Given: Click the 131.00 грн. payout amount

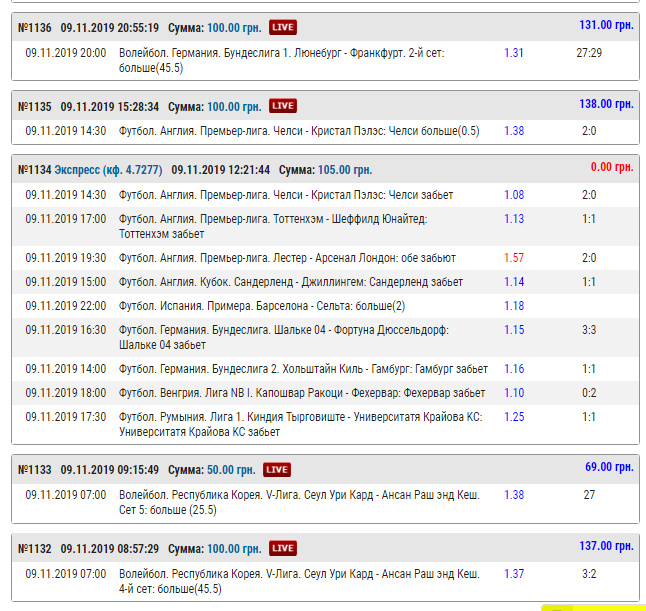Looking at the screenshot, I should click(606, 25).
